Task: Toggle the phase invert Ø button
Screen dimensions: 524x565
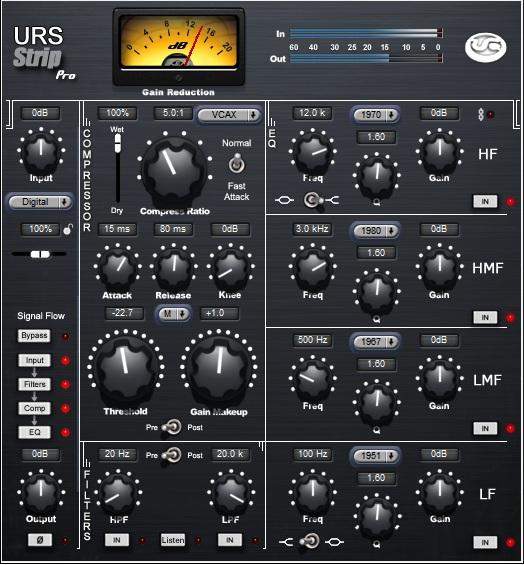Action: pos(40,540)
